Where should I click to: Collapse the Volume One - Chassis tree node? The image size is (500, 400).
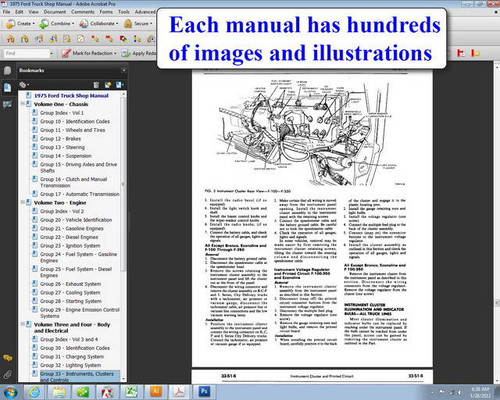pyautogui.click(x=23, y=104)
